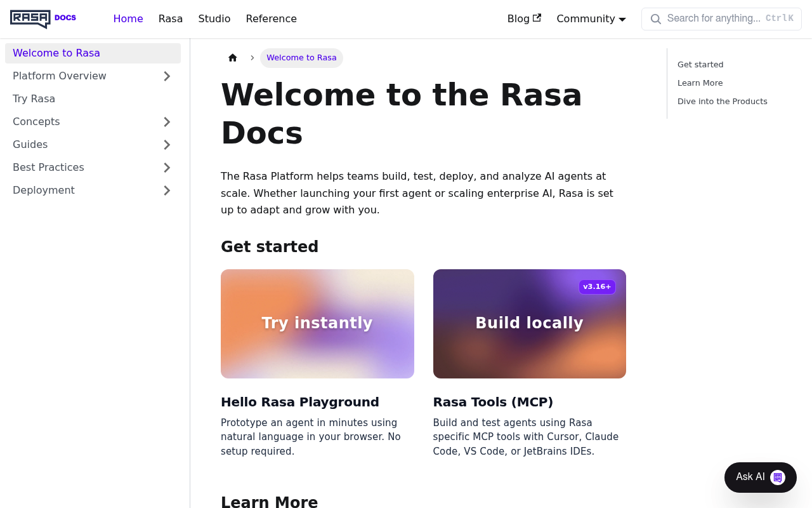Open the Ask AI assistant

click(761, 478)
